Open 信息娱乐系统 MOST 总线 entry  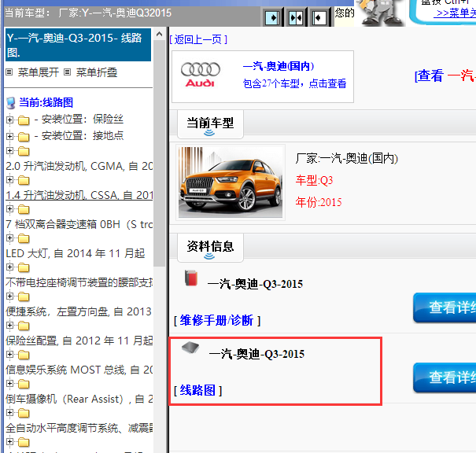[79, 370]
